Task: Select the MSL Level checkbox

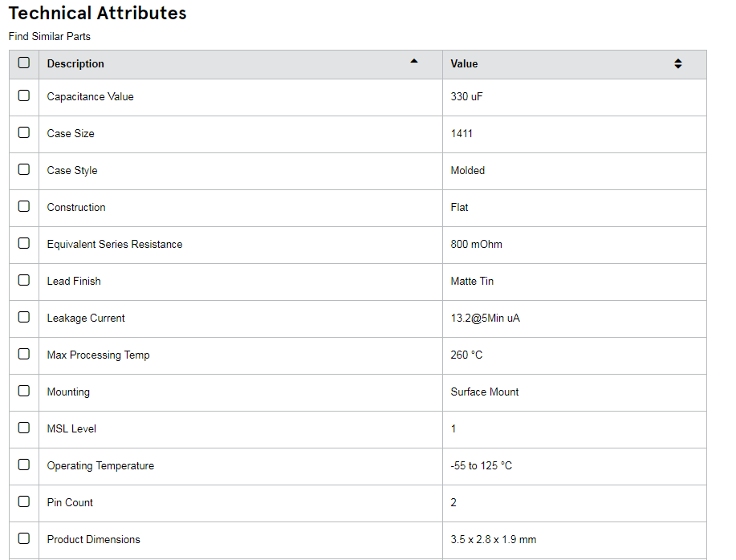Action: (23, 428)
